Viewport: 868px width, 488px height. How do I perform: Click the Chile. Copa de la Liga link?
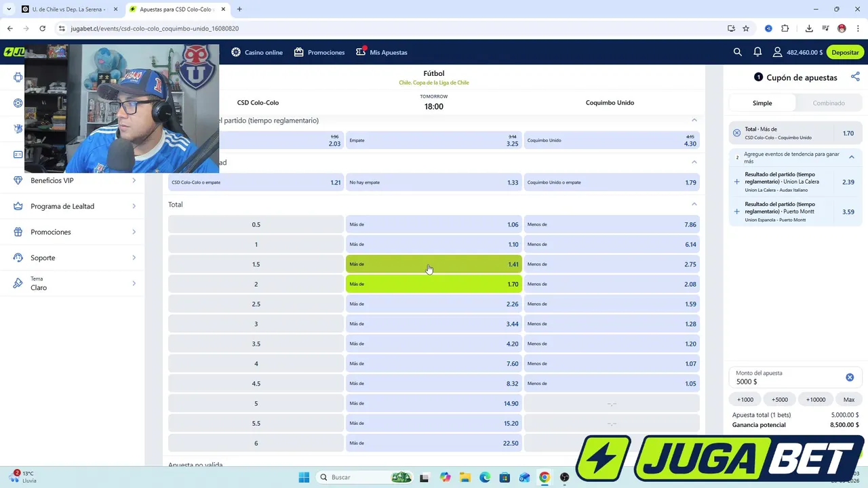click(x=434, y=83)
